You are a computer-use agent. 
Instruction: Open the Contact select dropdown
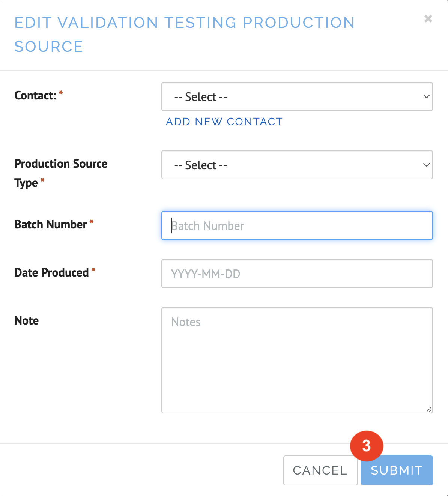[x=296, y=97]
